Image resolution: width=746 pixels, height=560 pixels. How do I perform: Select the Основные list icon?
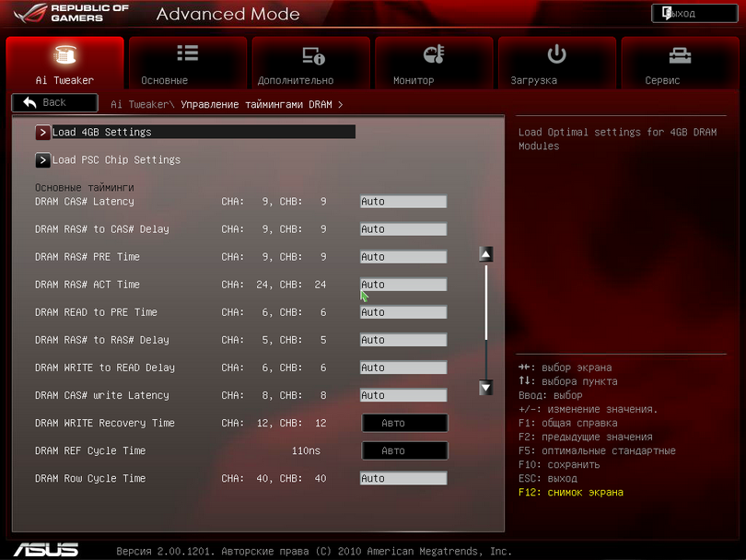point(188,54)
